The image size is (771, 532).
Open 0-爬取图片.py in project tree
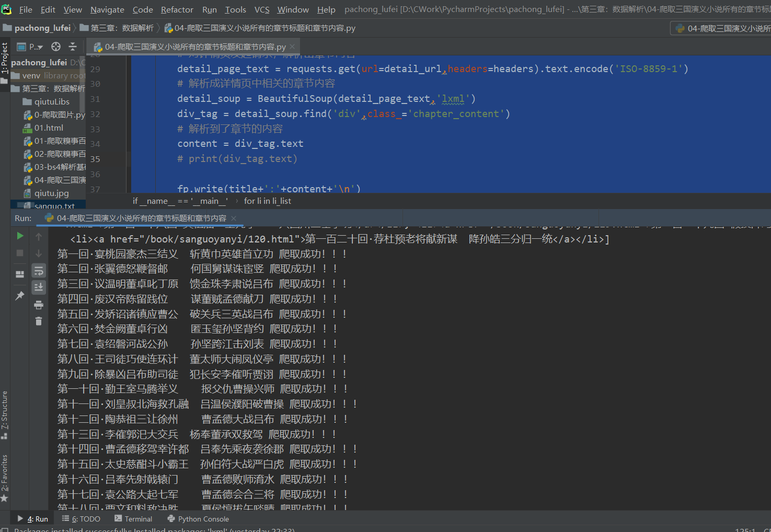coord(54,114)
